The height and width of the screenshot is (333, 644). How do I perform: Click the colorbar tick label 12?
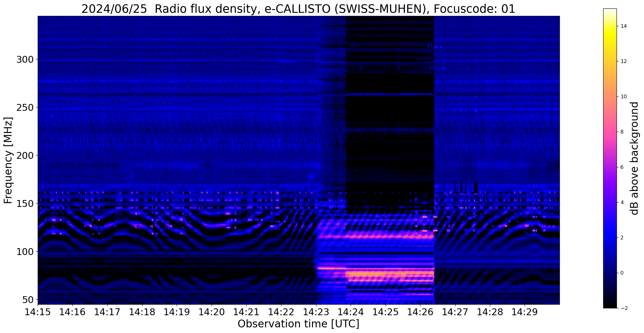[624, 61]
